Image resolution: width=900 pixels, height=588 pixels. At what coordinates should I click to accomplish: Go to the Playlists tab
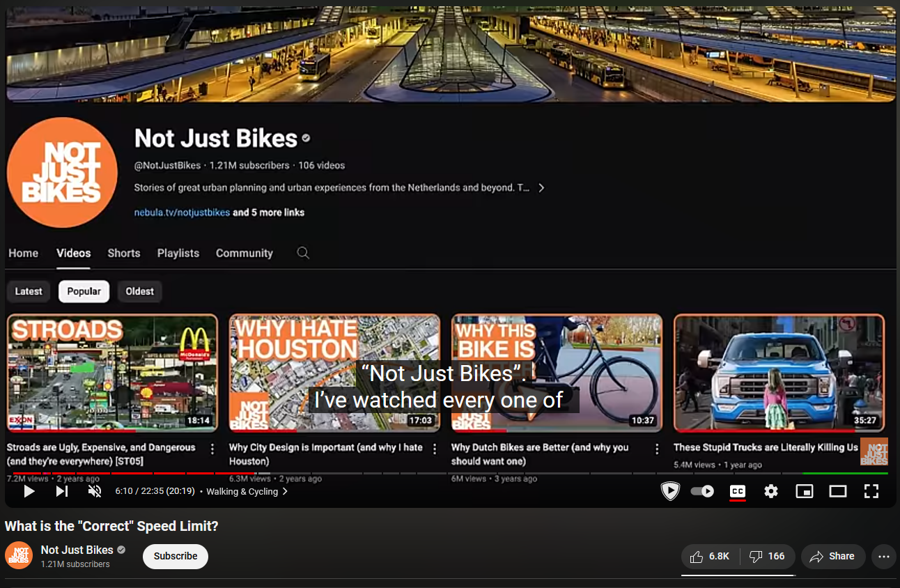pyautogui.click(x=178, y=253)
